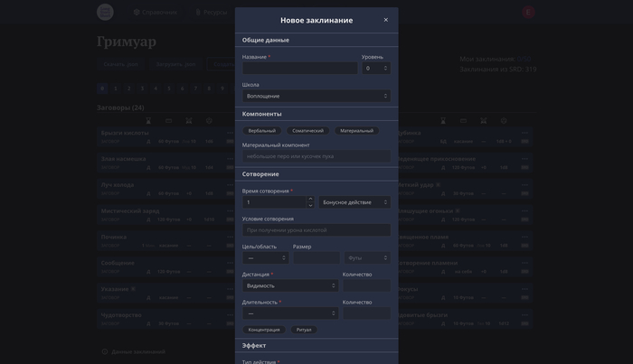Toggle the Вербальный component

click(262, 131)
